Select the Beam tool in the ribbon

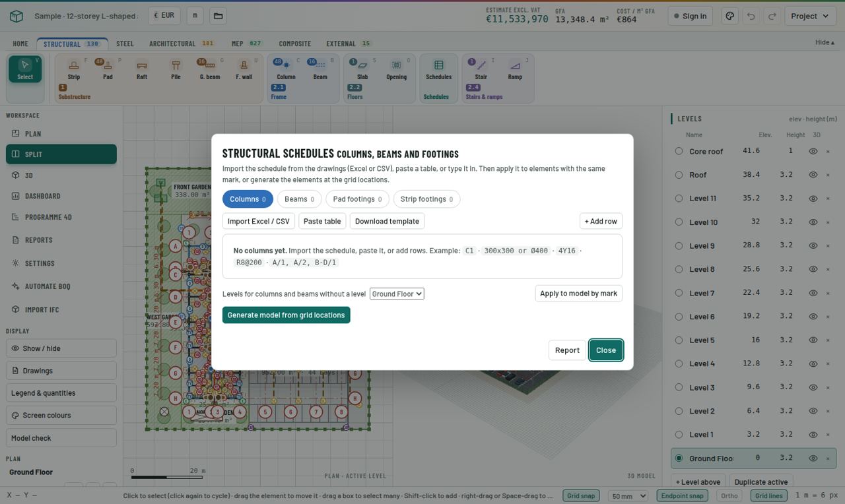[x=320, y=69]
